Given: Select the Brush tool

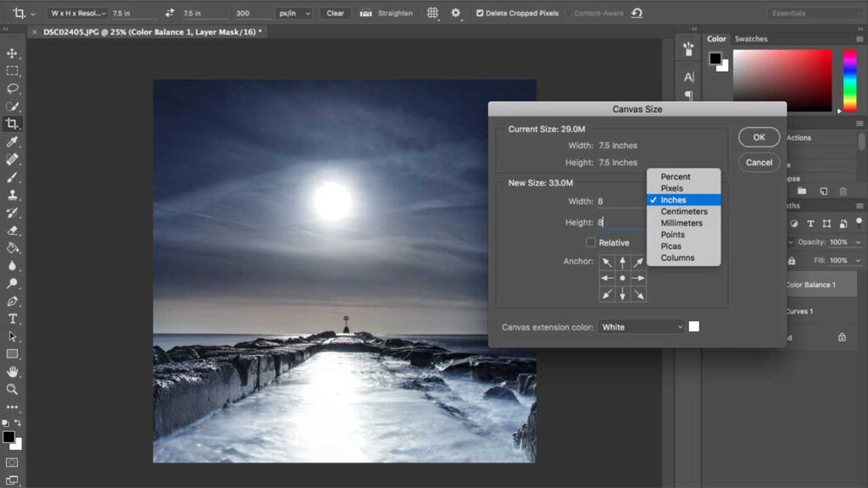Looking at the screenshot, I should (12, 177).
